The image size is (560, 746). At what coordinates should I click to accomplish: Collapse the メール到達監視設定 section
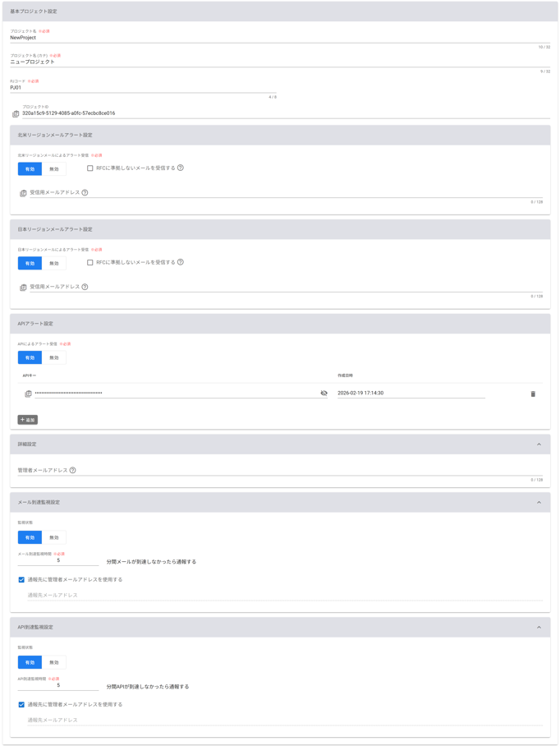tap(539, 502)
